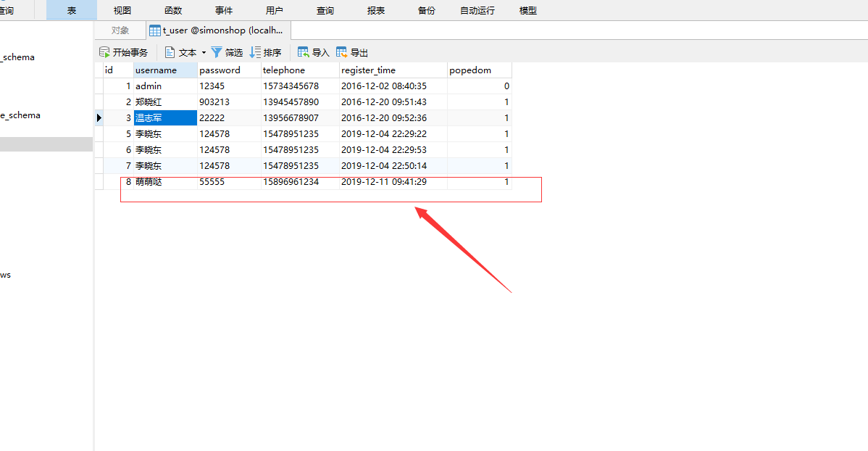Click the register_time column header

pyautogui.click(x=393, y=70)
